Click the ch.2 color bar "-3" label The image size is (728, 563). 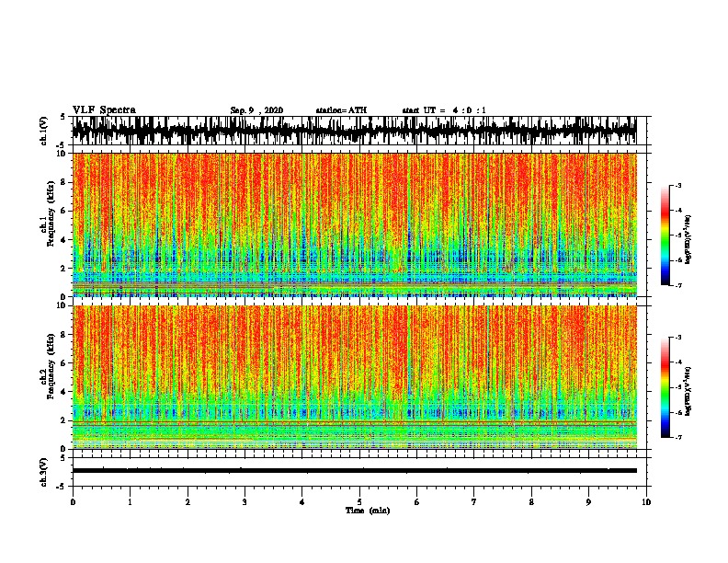pyautogui.click(x=677, y=338)
